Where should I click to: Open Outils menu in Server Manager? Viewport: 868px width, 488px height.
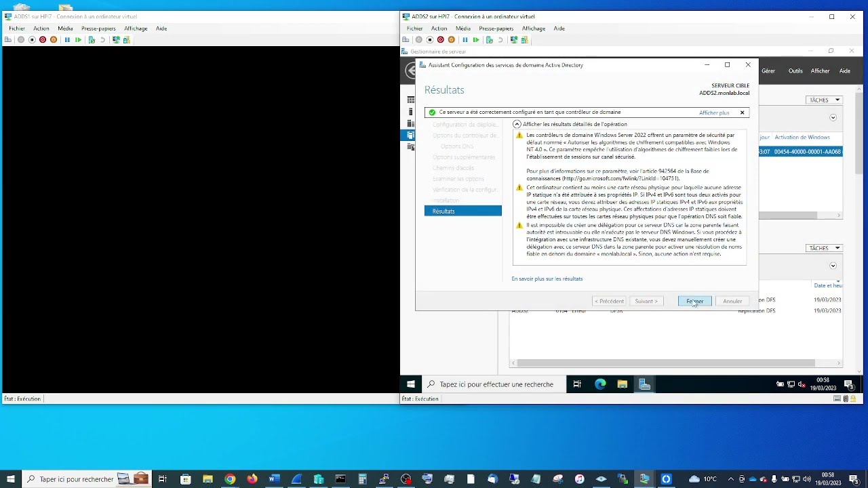click(795, 71)
